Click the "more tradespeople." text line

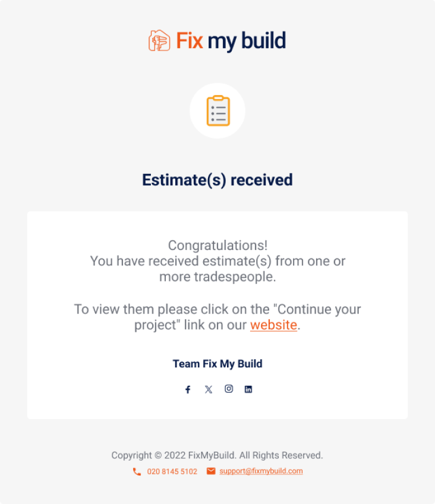click(x=218, y=277)
